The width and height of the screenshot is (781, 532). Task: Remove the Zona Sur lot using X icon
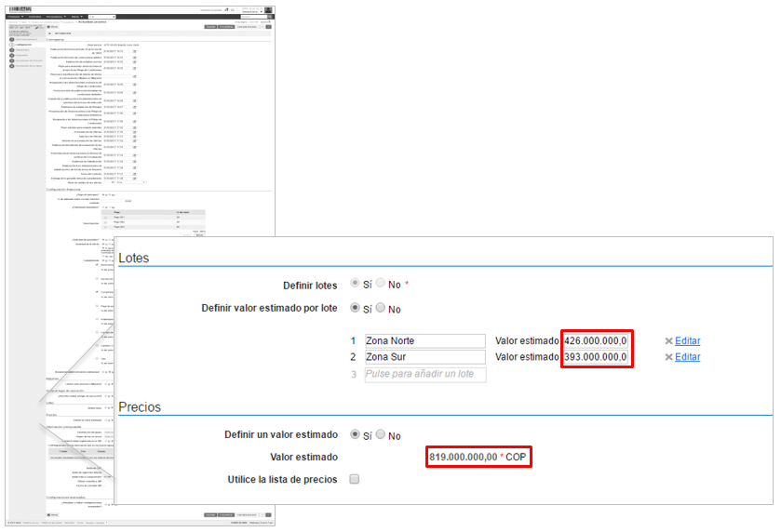(x=668, y=357)
